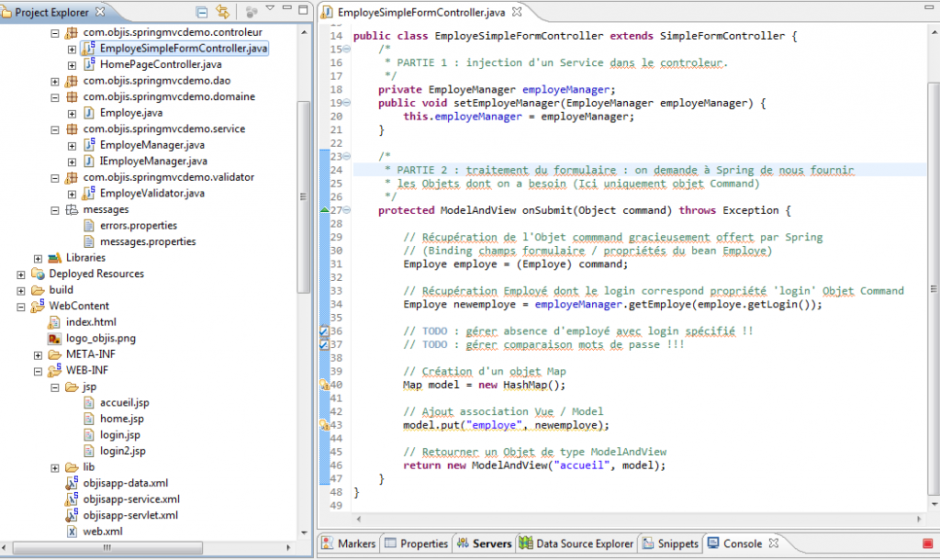The image size is (940, 560).
Task: Maximize the Project Explorer panel
Action: tap(303, 9)
